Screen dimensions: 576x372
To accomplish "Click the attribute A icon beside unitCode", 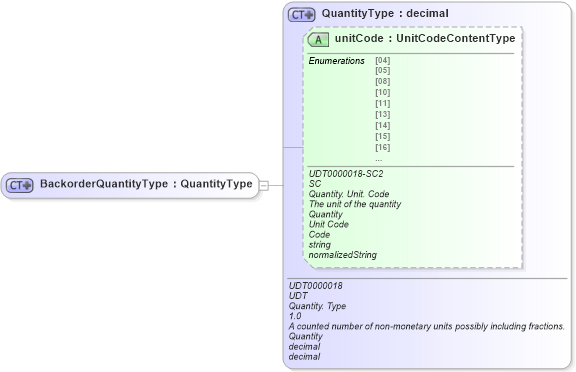I will [318, 40].
